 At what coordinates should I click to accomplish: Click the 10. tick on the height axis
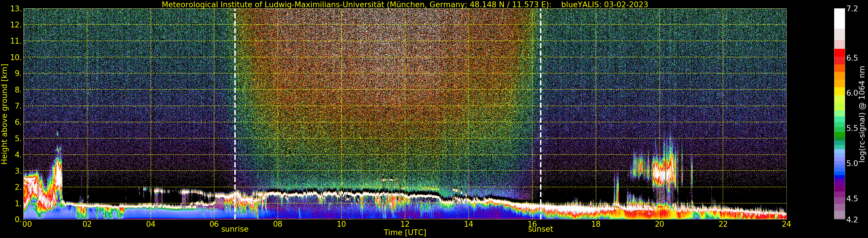[16, 57]
